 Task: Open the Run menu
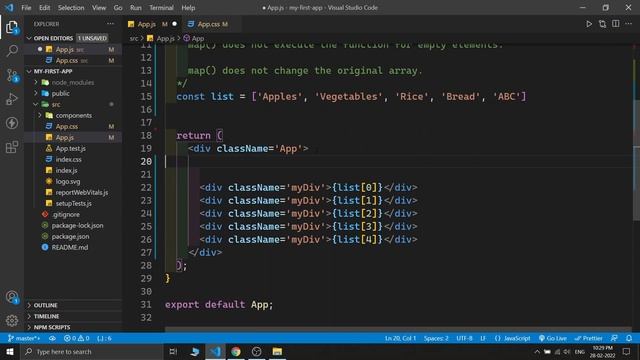point(136,8)
